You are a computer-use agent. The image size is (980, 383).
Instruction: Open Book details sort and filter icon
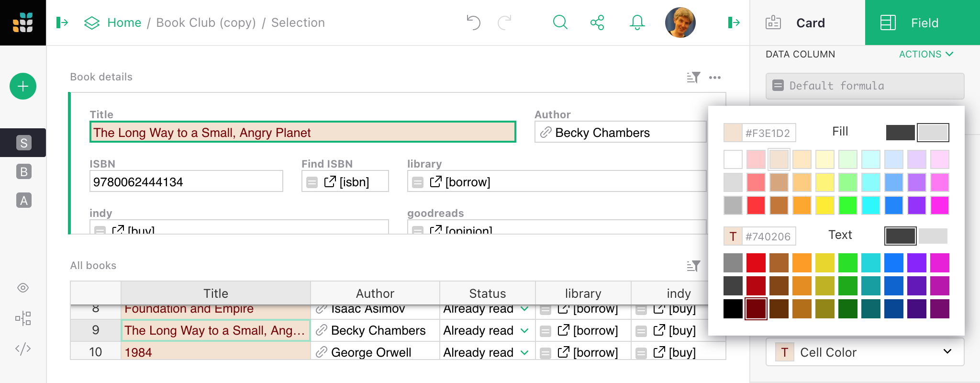point(693,78)
